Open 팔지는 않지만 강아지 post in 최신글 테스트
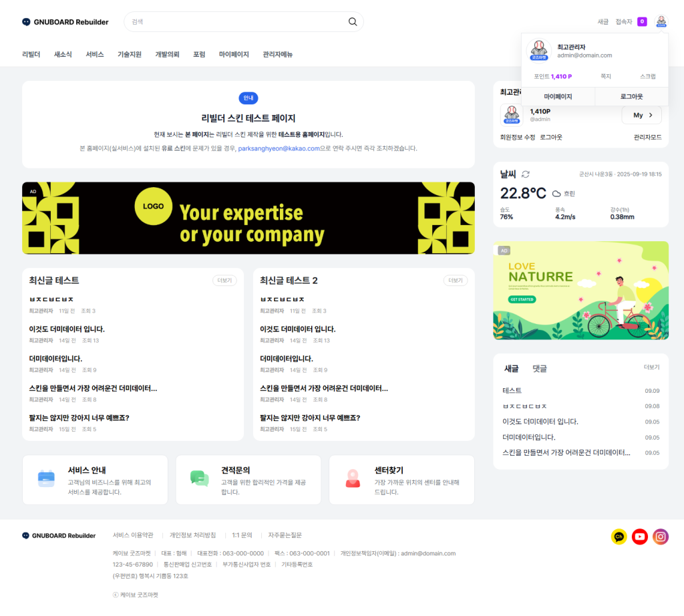Viewport: 684px width, 616px height. [x=79, y=418]
